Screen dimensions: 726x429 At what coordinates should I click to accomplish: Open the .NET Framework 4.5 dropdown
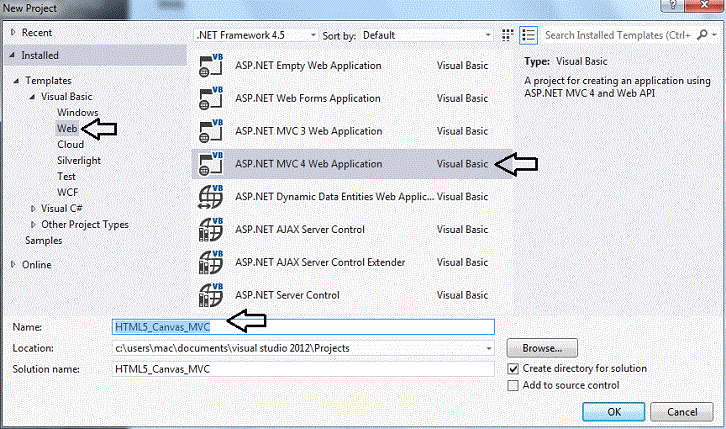[256, 35]
